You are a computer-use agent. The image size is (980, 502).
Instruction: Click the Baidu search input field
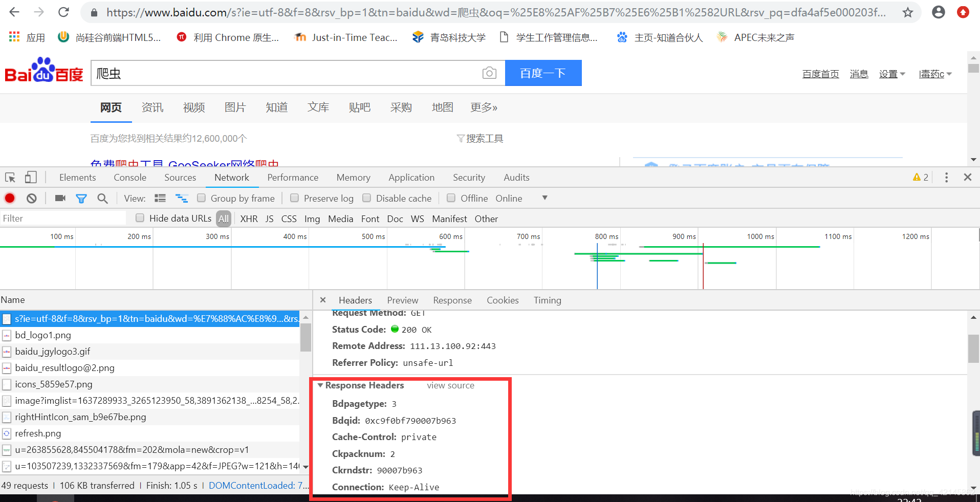pos(287,73)
